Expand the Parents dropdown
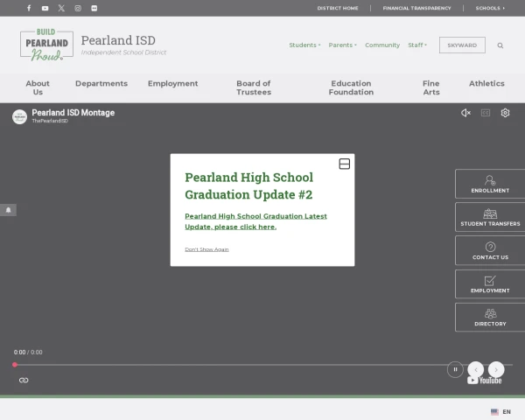This screenshot has width=525, height=420. pyautogui.click(x=342, y=45)
